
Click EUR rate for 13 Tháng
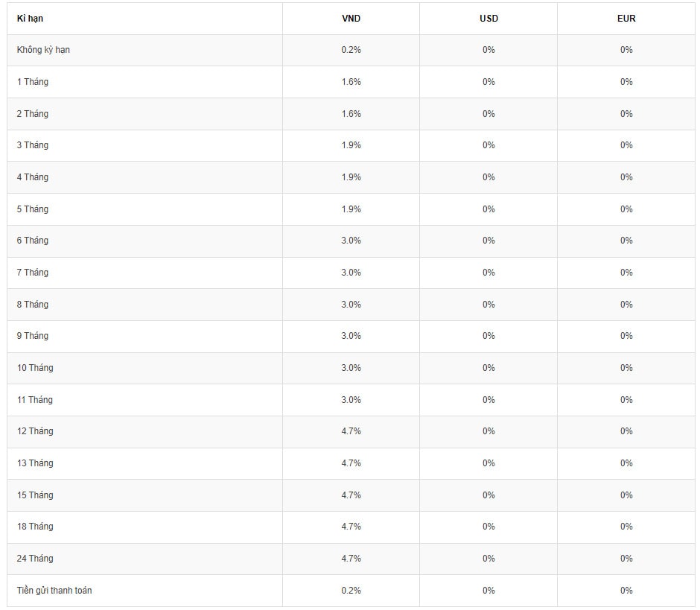pyautogui.click(x=626, y=463)
